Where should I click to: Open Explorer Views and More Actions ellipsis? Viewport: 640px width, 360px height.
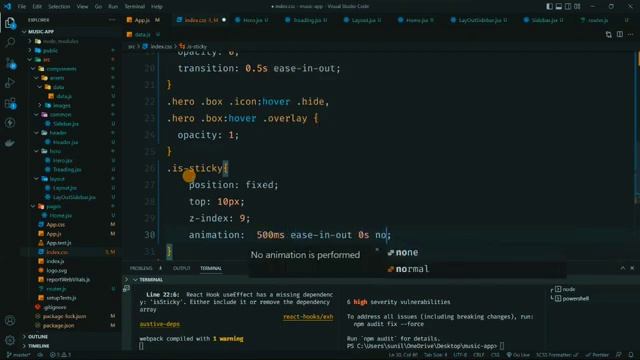[x=112, y=20]
